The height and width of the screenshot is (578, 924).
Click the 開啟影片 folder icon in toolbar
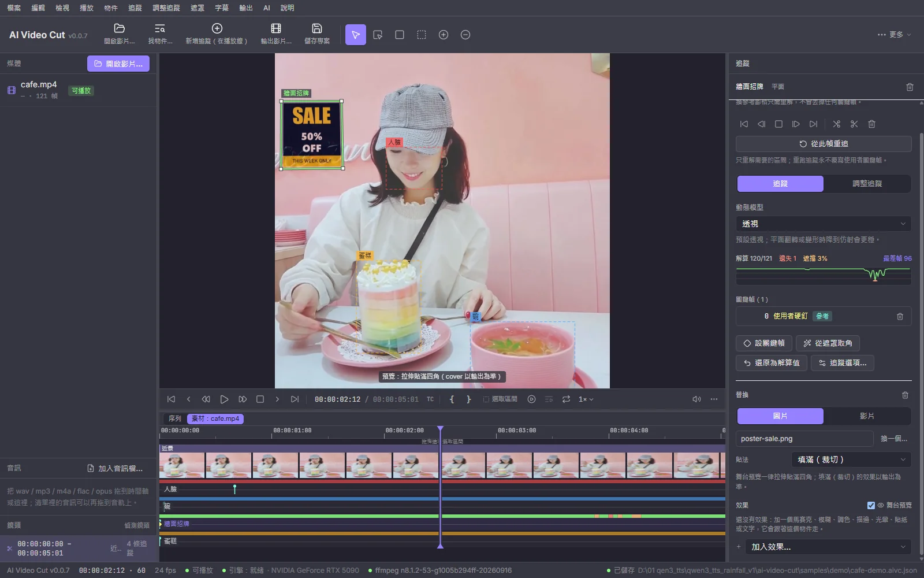[x=120, y=28]
